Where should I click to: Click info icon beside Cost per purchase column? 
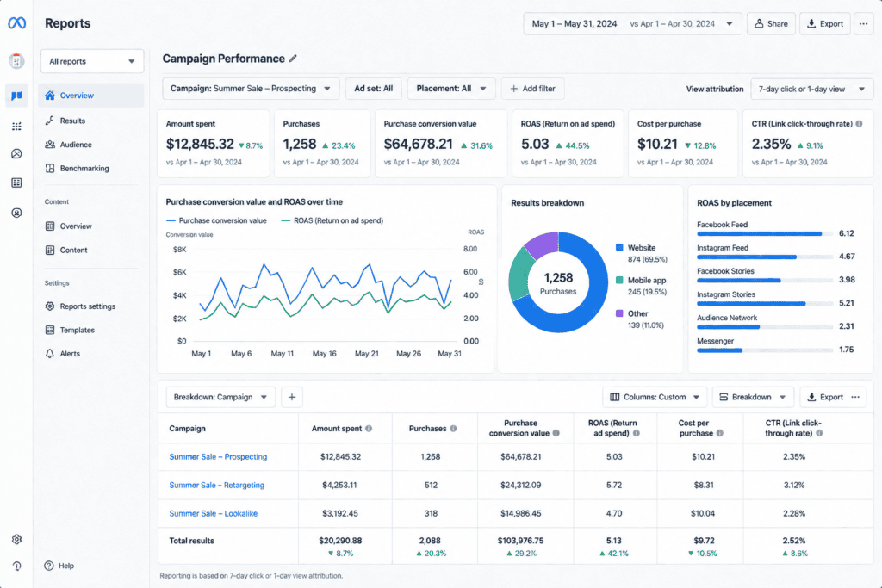(719, 433)
